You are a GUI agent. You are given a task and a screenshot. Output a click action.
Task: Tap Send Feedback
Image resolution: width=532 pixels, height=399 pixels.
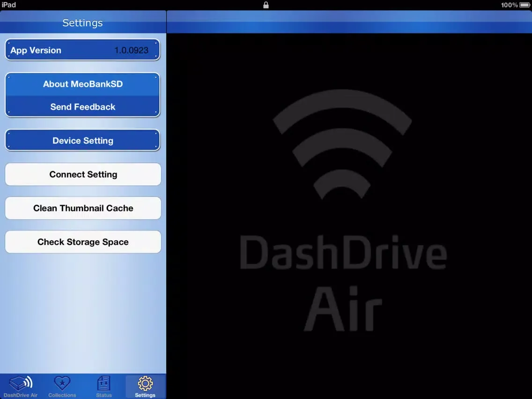pyautogui.click(x=83, y=106)
